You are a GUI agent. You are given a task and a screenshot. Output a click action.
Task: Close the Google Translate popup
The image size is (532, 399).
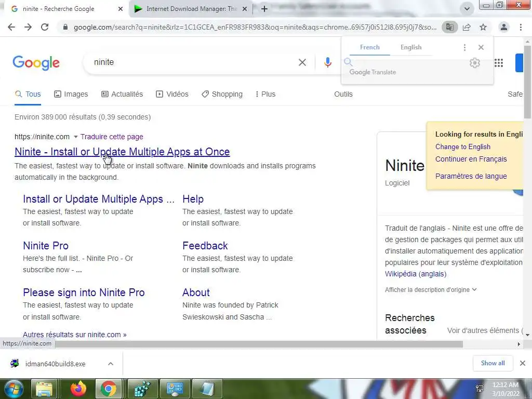pos(481,47)
